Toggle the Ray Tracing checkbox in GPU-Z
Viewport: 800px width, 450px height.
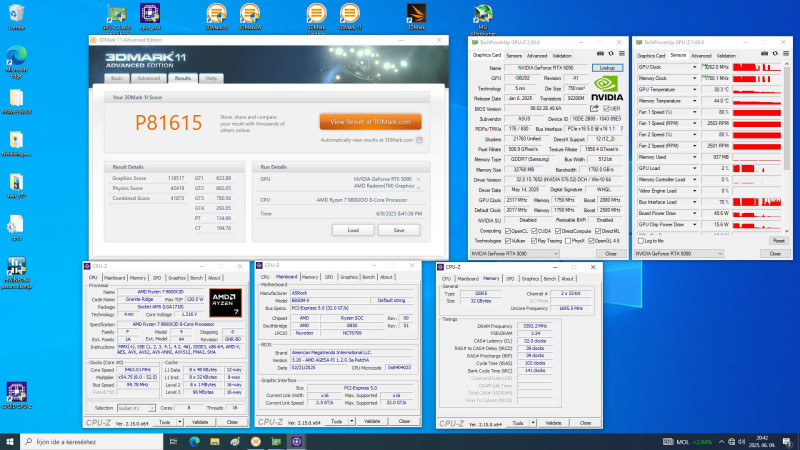coord(534,241)
